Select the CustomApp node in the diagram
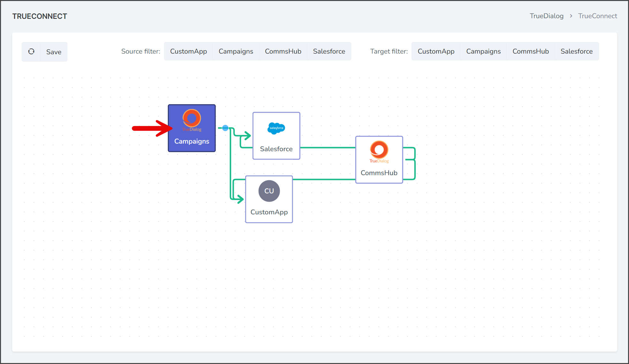The height and width of the screenshot is (364, 629). coord(269,199)
